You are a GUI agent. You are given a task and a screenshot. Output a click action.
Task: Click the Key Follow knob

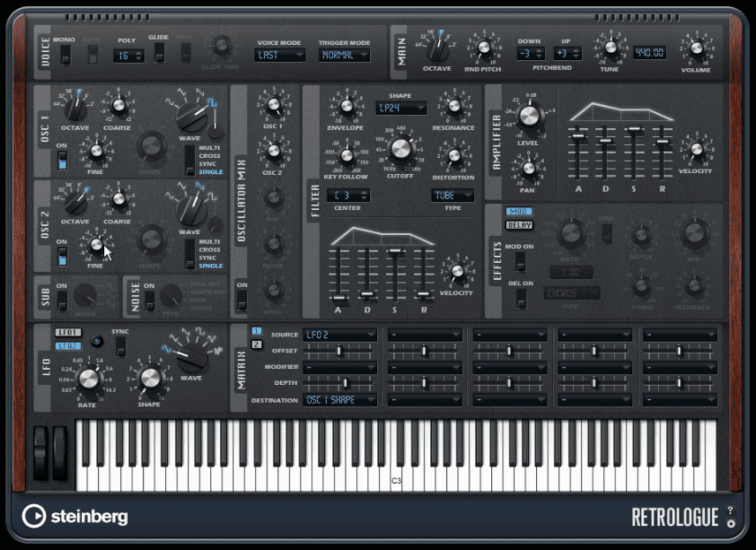(346, 155)
